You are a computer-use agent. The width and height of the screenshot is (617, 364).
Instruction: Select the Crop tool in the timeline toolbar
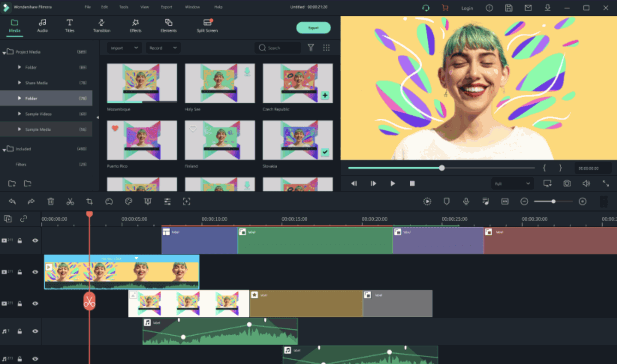[x=89, y=201]
